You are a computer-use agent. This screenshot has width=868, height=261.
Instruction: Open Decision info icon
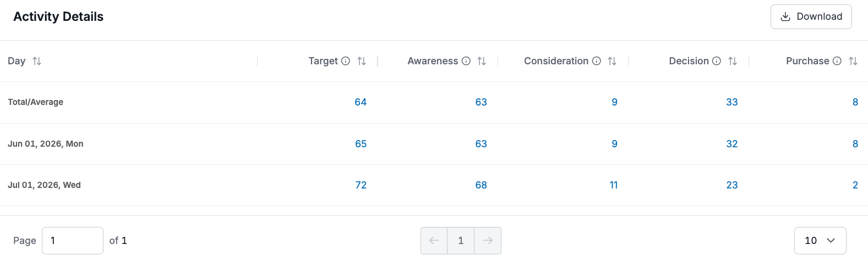[717, 61]
